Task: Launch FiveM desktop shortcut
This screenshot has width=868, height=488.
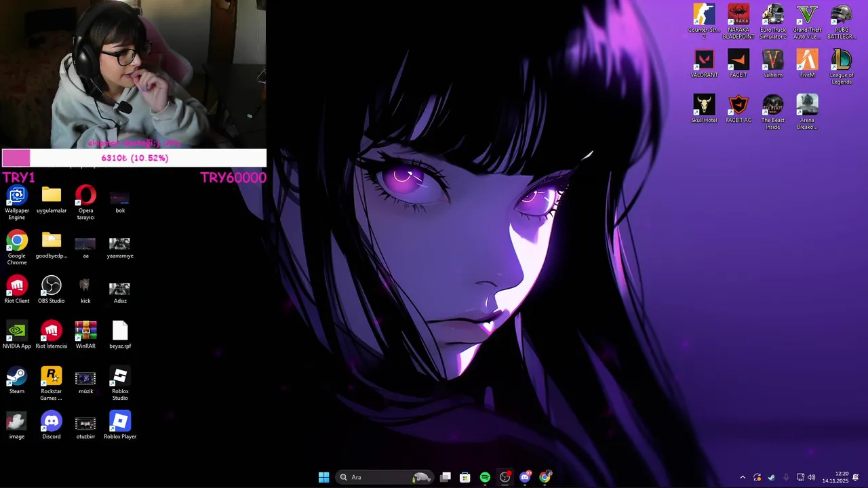Action: [807, 64]
